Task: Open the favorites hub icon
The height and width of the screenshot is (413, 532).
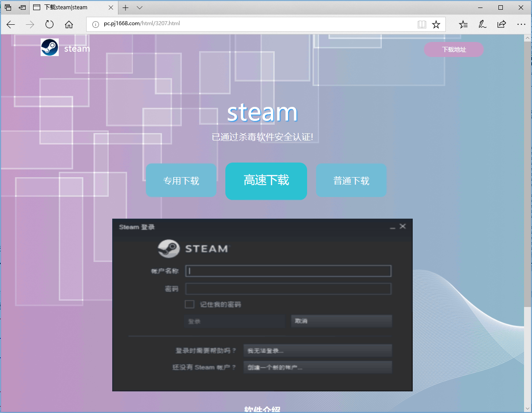Action: pos(463,24)
